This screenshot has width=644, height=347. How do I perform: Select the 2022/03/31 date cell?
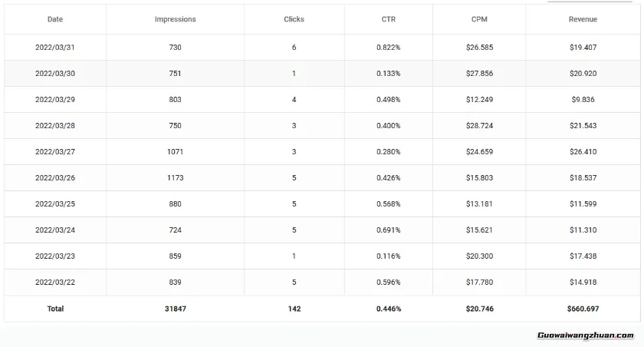pos(55,48)
